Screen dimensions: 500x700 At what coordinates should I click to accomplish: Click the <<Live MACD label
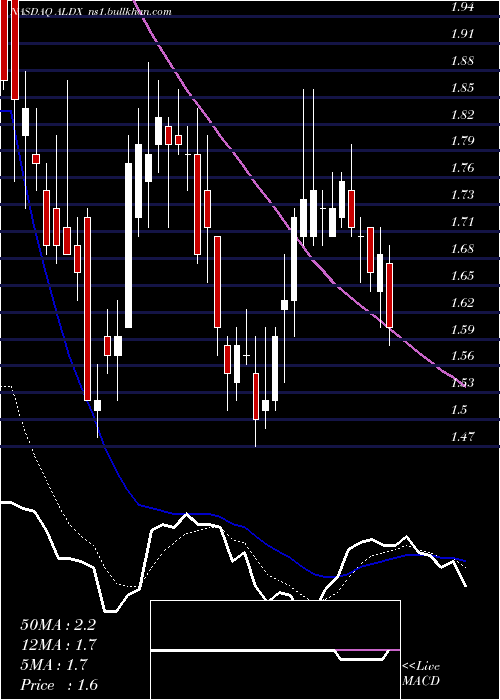coord(421,674)
